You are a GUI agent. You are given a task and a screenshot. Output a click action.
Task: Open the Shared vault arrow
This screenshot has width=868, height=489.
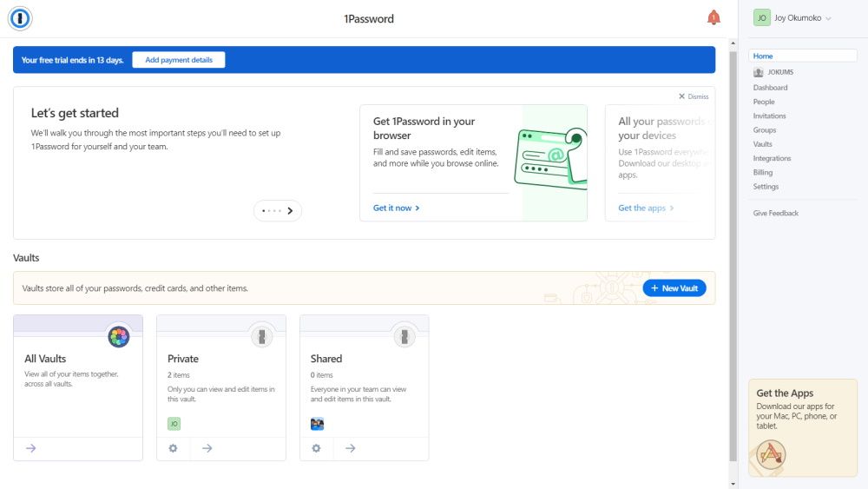click(351, 448)
